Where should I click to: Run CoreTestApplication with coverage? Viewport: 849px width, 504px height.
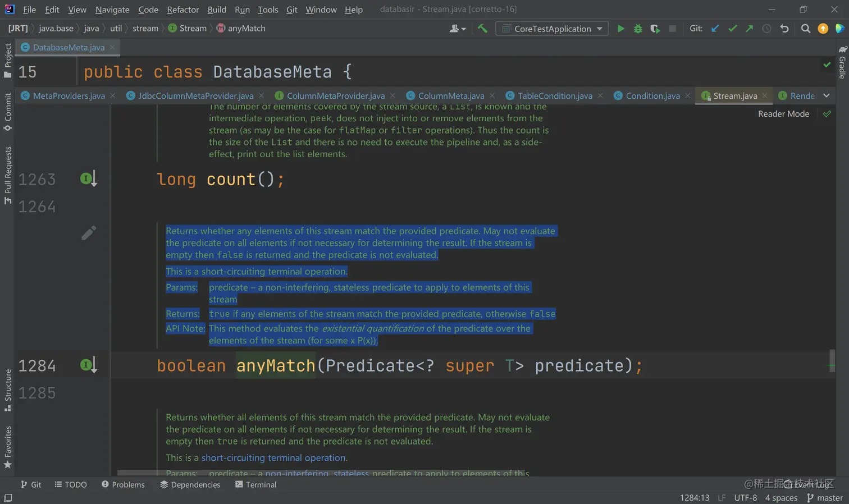tap(655, 29)
